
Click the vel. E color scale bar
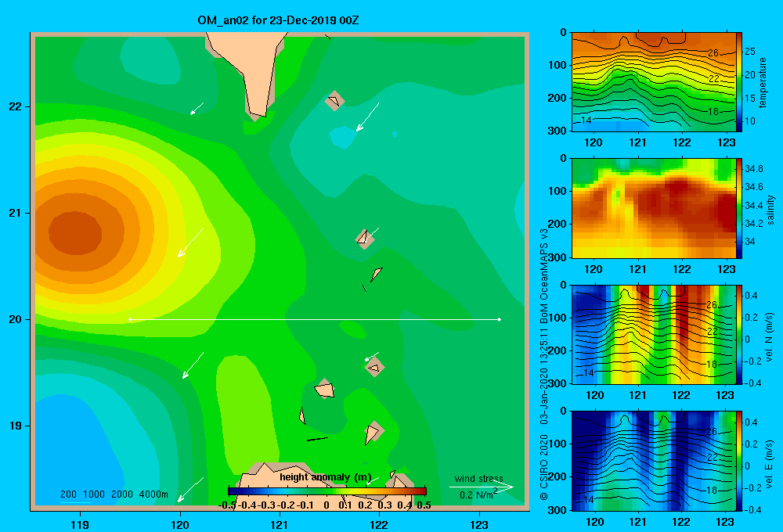click(x=739, y=461)
